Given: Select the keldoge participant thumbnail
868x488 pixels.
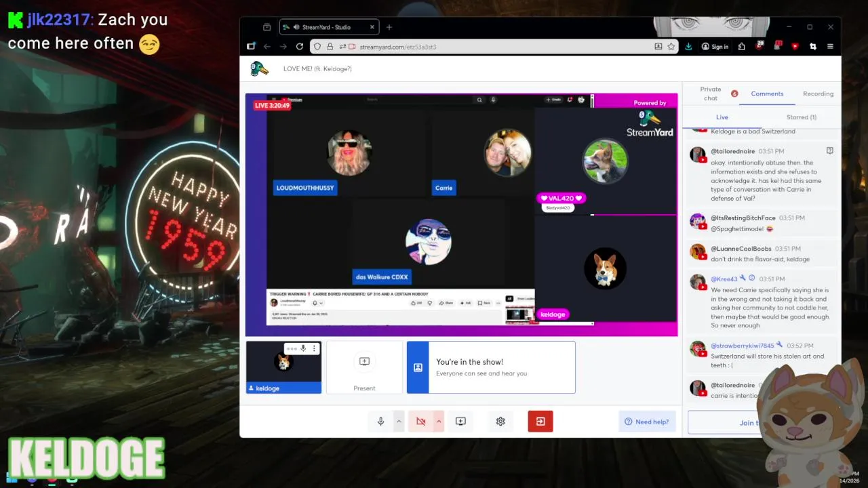Looking at the screenshot, I should [283, 367].
